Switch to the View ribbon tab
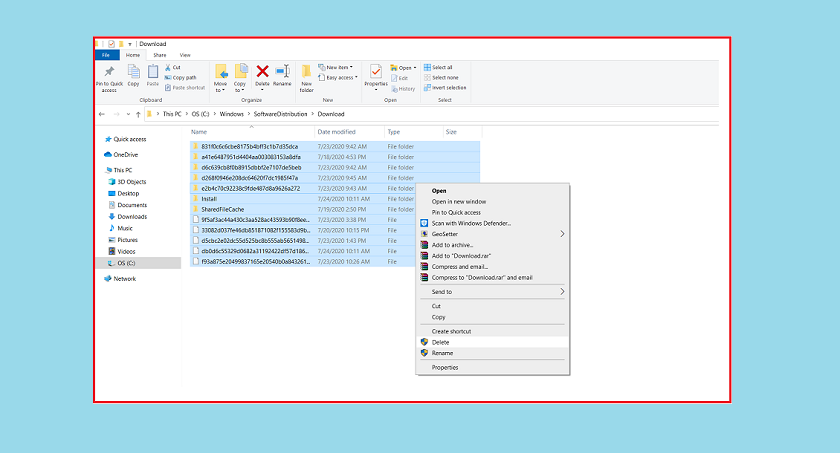 185,55
